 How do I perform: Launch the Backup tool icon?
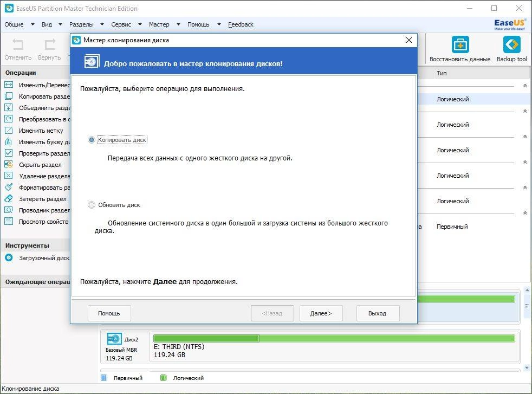(511, 44)
